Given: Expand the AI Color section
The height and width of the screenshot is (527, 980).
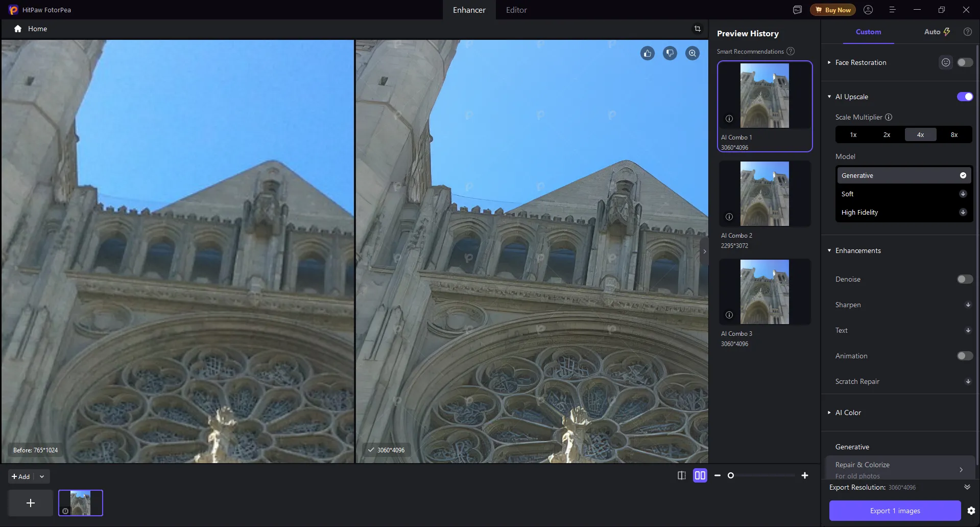Looking at the screenshot, I should click(829, 413).
